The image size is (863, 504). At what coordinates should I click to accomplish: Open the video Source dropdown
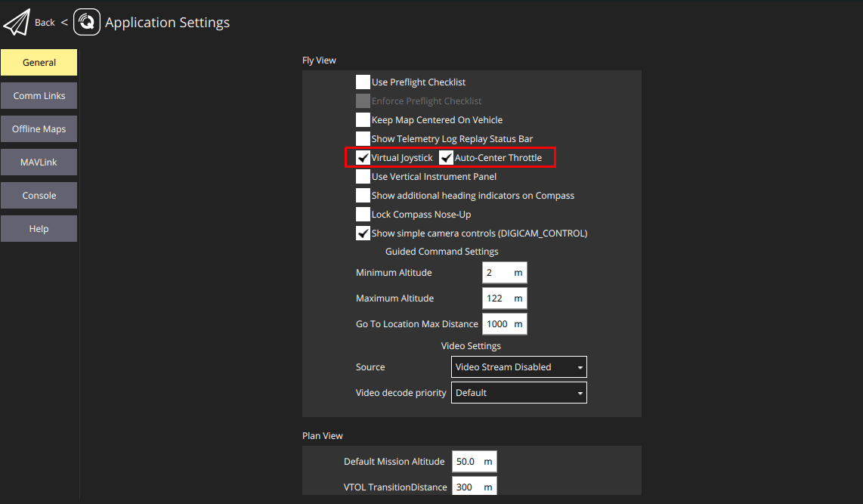(519, 366)
